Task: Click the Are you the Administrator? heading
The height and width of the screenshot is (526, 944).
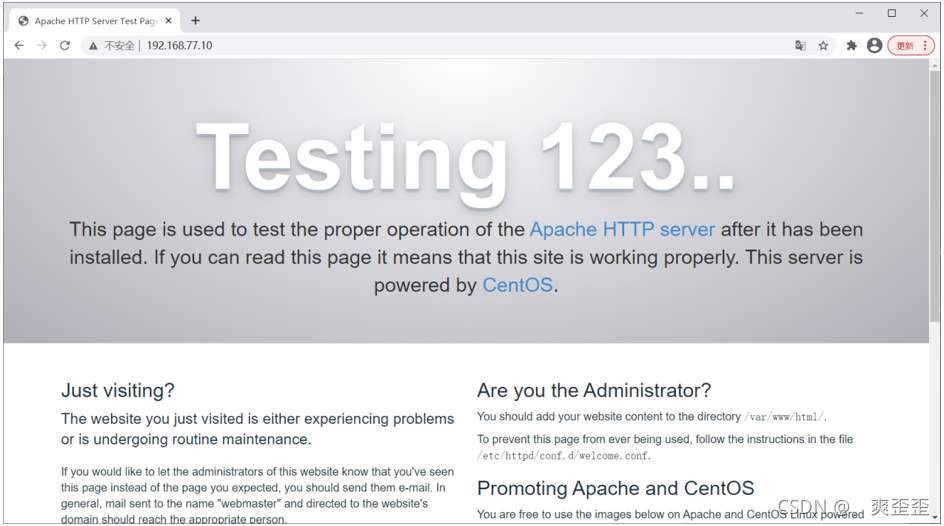Action: (x=594, y=391)
